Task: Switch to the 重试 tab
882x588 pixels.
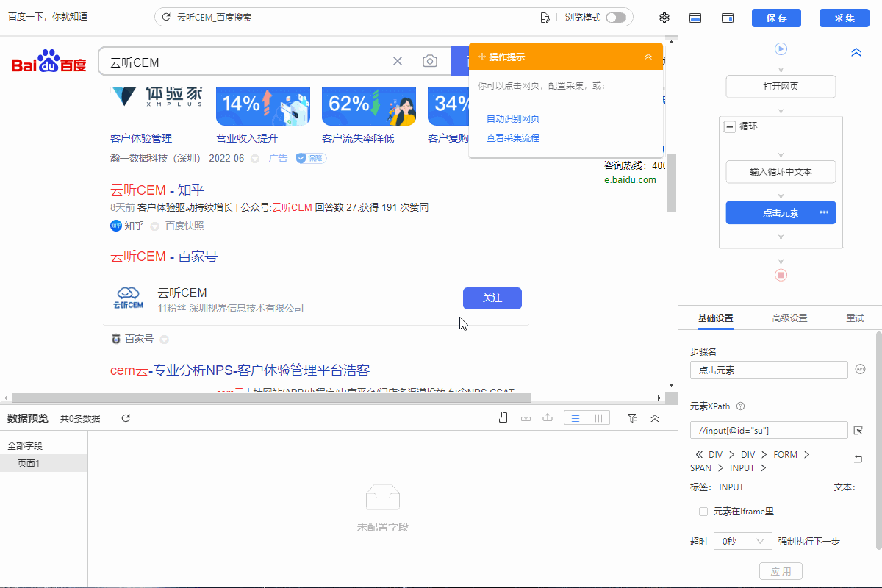Action: pyautogui.click(x=855, y=318)
